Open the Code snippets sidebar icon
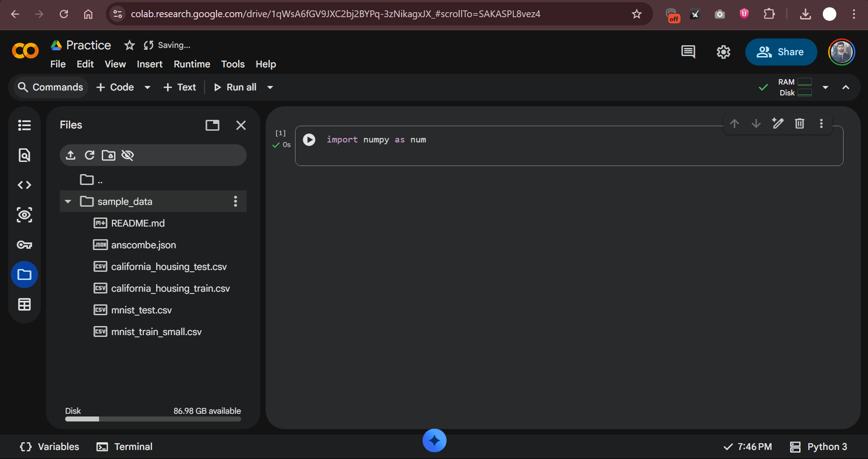868x459 pixels. [24, 185]
